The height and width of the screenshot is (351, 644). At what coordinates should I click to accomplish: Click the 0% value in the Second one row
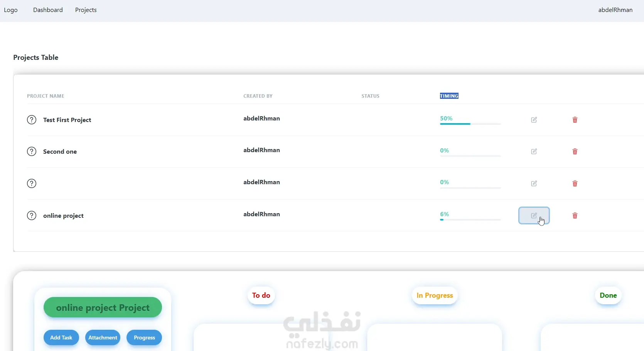tap(445, 151)
